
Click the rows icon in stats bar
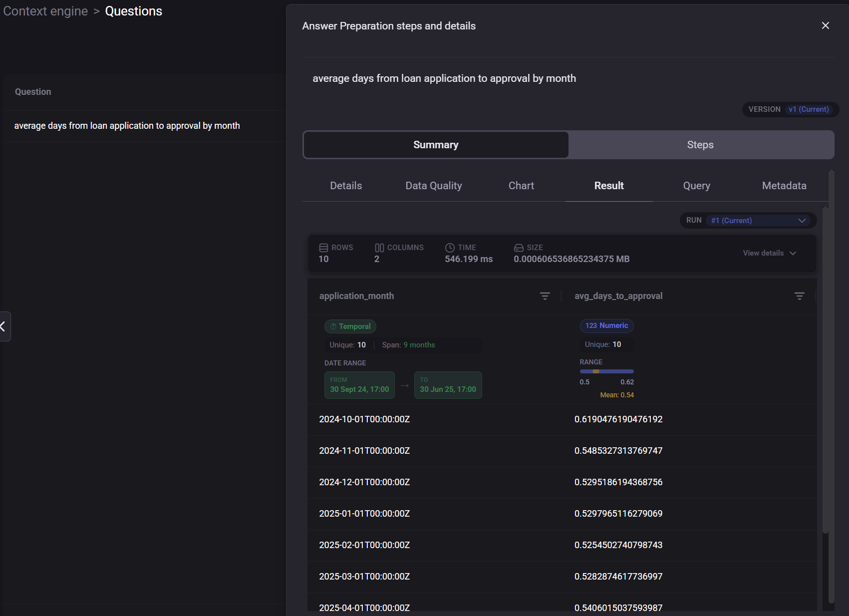click(x=323, y=248)
